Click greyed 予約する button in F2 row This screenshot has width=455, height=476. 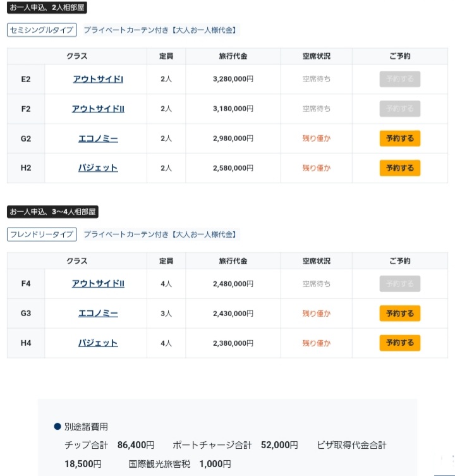pyautogui.click(x=400, y=109)
